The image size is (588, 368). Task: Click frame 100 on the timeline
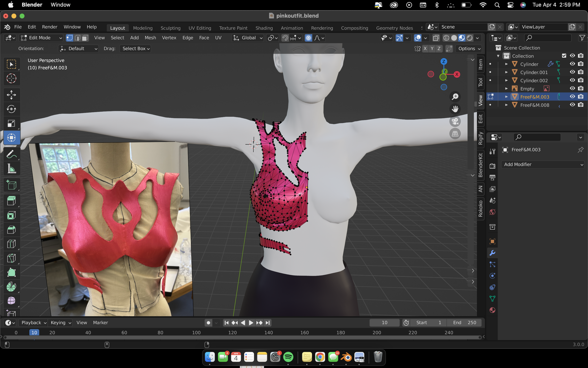click(196, 332)
